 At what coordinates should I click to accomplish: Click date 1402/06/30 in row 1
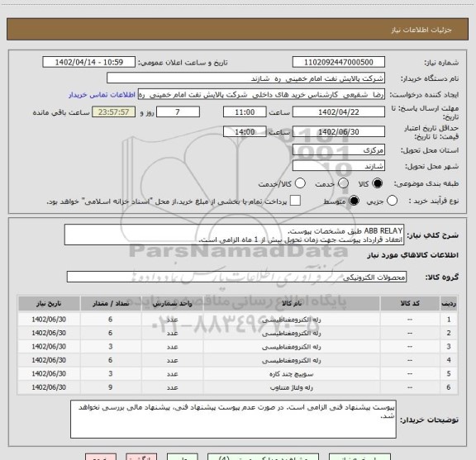pyautogui.click(x=49, y=320)
